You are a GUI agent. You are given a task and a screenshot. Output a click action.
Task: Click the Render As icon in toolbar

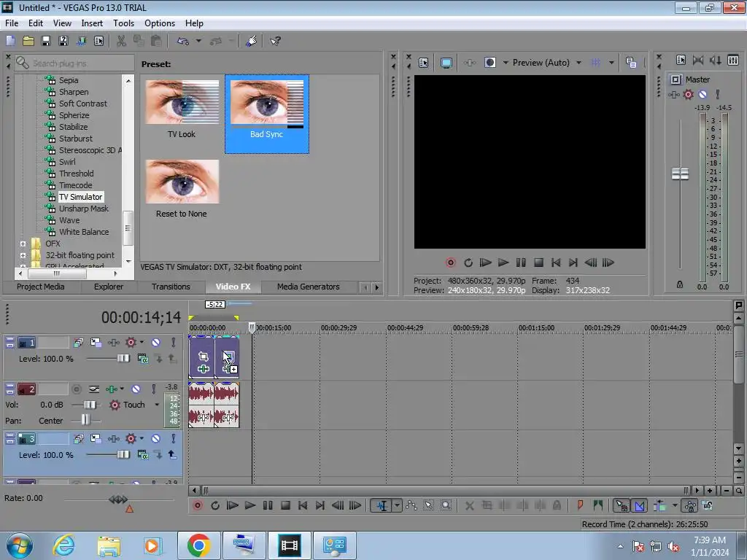tap(82, 41)
